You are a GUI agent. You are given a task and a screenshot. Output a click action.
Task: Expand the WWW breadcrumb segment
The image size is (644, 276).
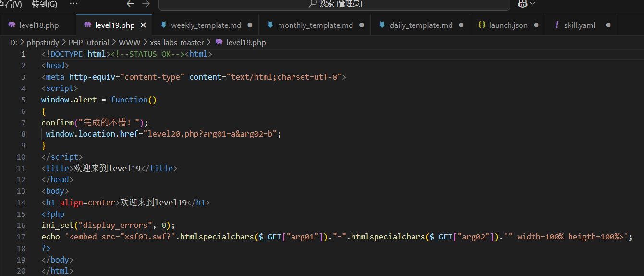[x=130, y=42]
